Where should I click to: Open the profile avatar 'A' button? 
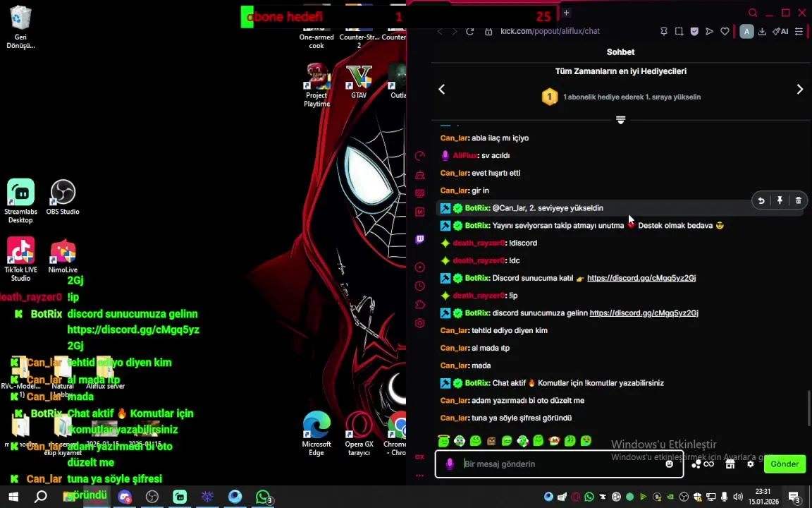(x=746, y=32)
